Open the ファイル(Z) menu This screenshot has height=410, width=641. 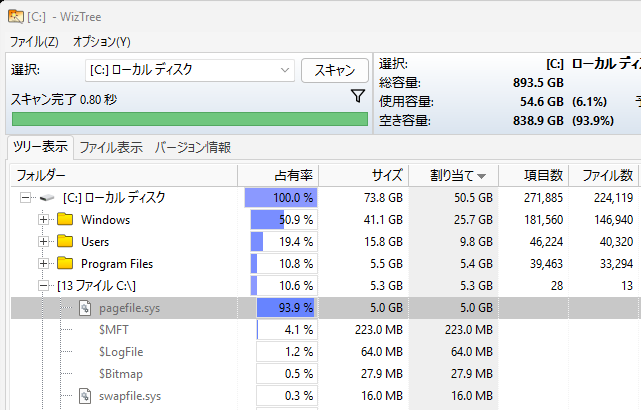coord(34,41)
